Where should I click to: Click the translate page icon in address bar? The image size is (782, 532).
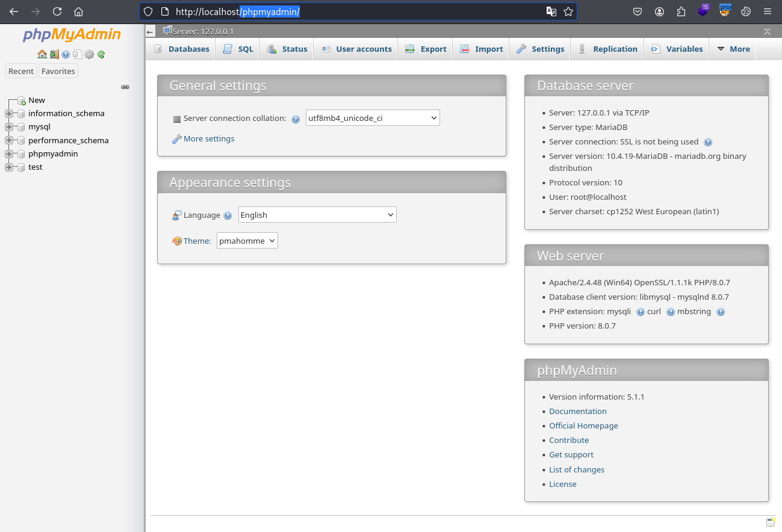coord(551,11)
